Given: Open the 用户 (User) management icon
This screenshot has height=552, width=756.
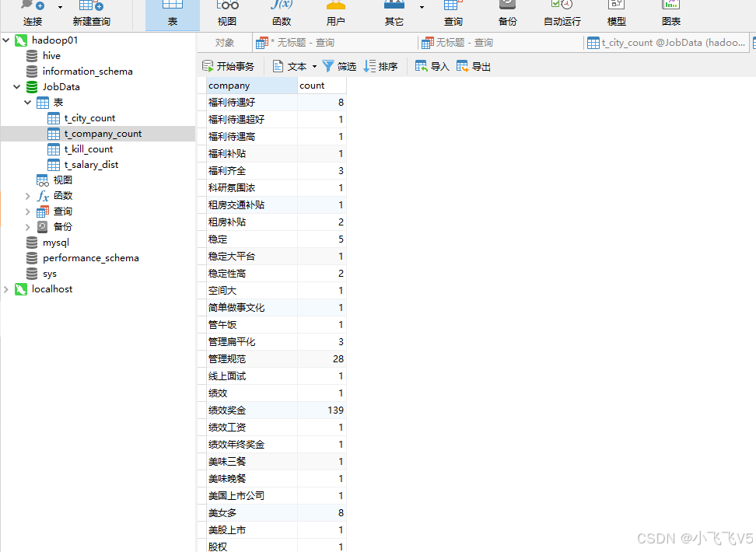Looking at the screenshot, I should pos(335,13).
